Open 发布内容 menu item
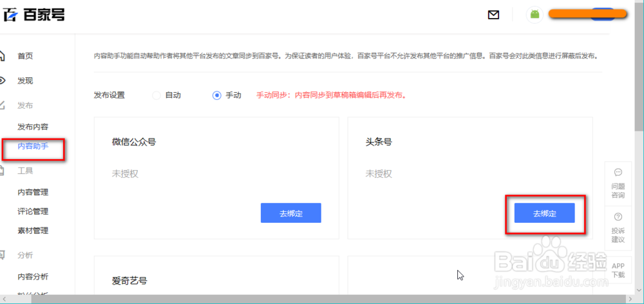Viewport: 644px width, 304px height. point(33,126)
